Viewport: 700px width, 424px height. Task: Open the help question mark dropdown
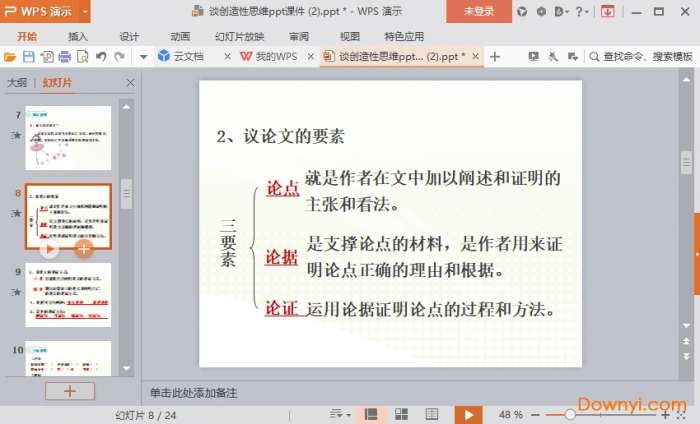582,12
